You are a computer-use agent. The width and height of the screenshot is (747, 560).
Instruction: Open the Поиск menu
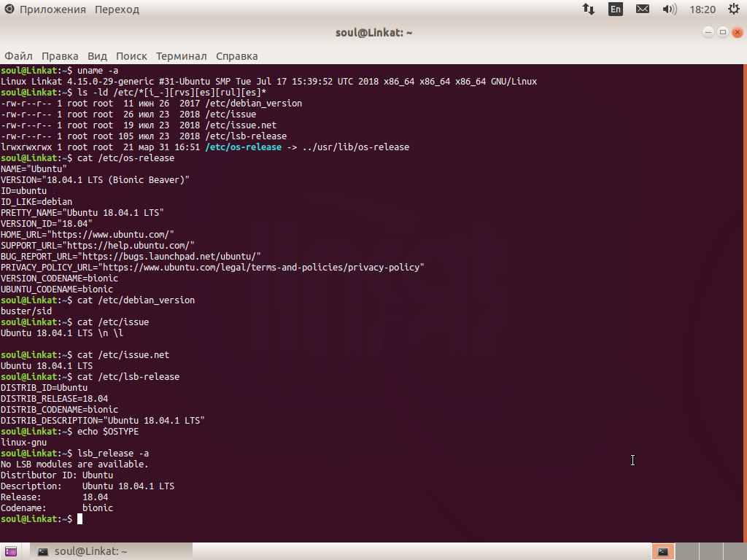131,56
